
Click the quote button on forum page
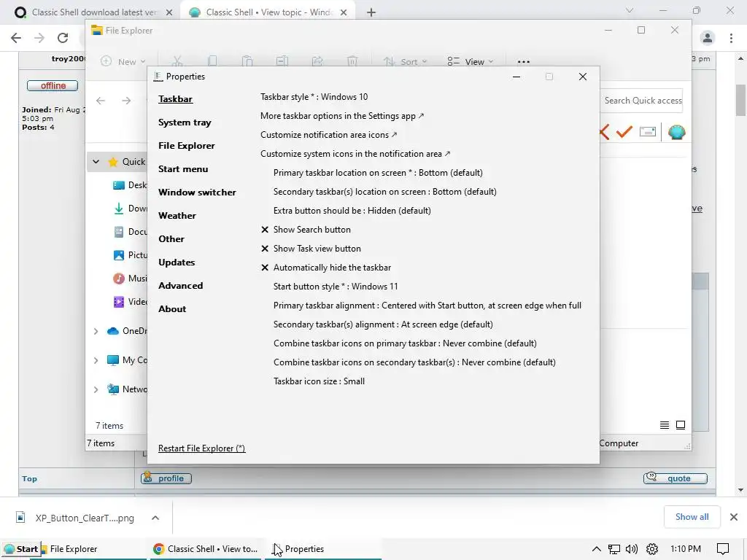[x=675, y=478]
